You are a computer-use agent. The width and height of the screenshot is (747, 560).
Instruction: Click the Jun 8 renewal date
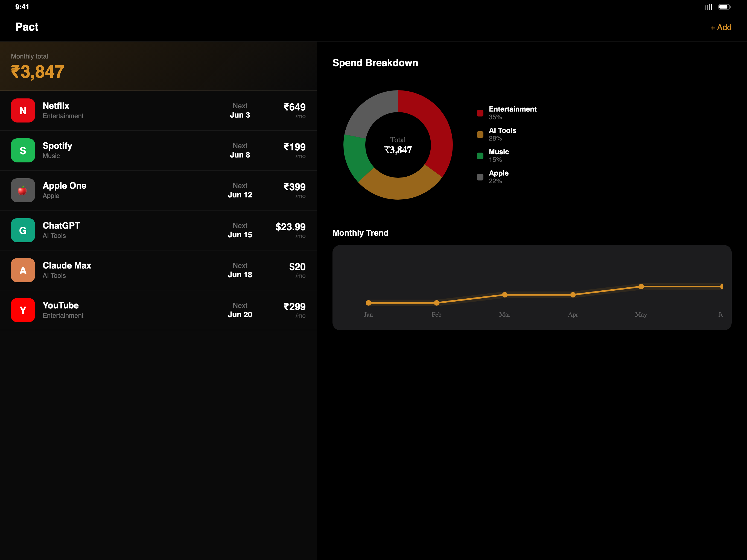tap(240, 155)
